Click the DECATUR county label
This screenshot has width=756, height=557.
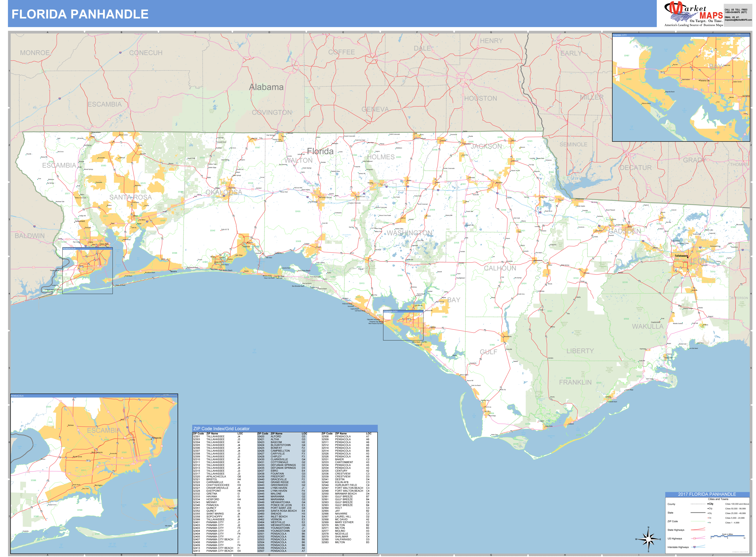click(635, 168)
